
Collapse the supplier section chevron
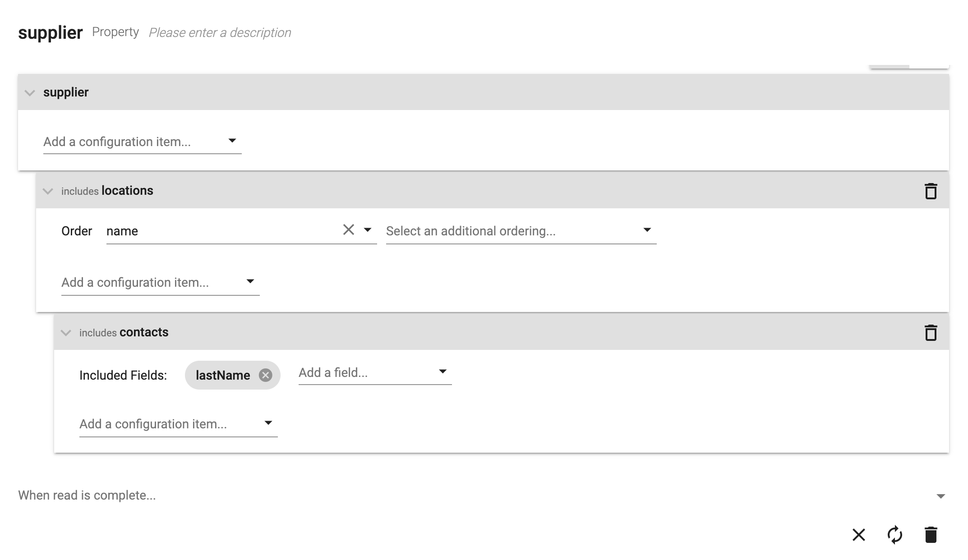[30, 93]
